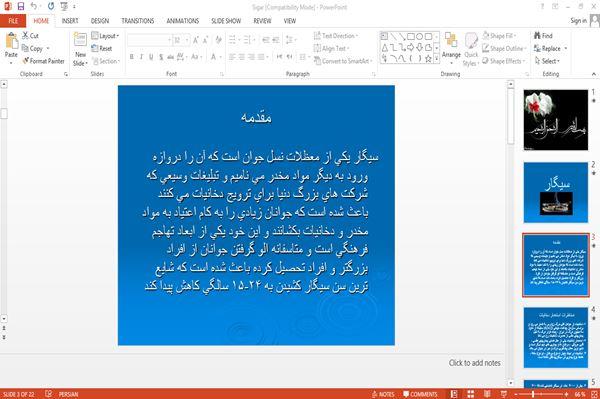
Task: Click the Sign in link
Action: [x=578, y=21]
